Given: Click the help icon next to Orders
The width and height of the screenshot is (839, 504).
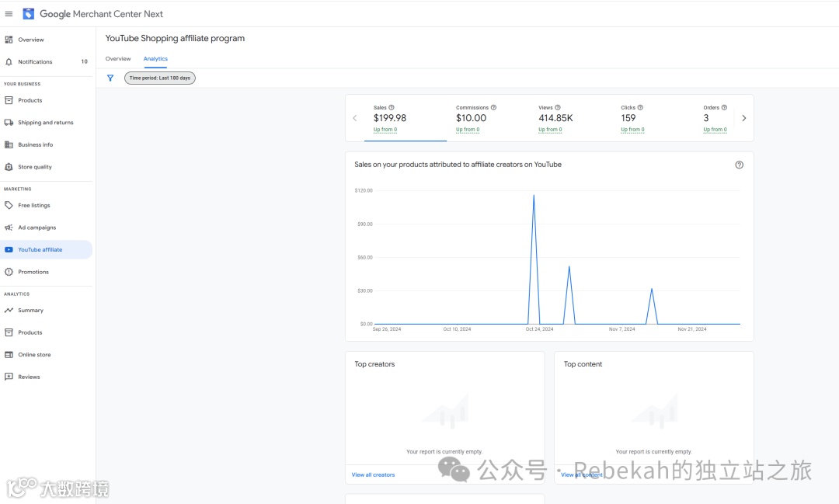Looking at the screenshot, I should click(724, 107).
